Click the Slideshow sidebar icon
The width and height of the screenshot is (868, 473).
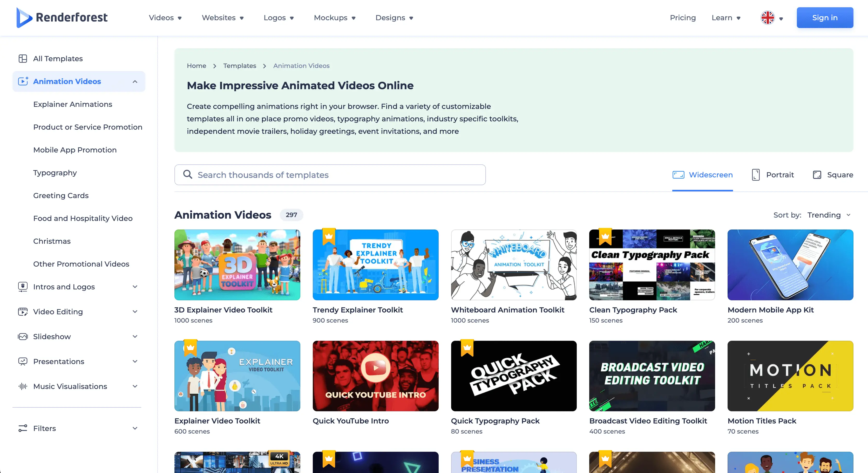pos(23,336)
